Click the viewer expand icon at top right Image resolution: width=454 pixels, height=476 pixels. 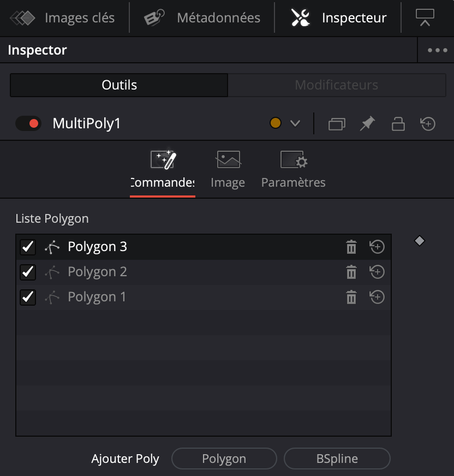(x=425, y=18)
